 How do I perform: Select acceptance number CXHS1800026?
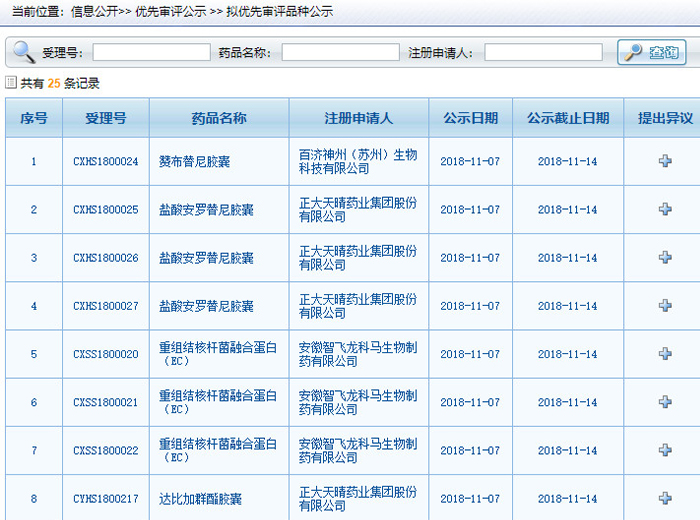click(x=106, y=258)
